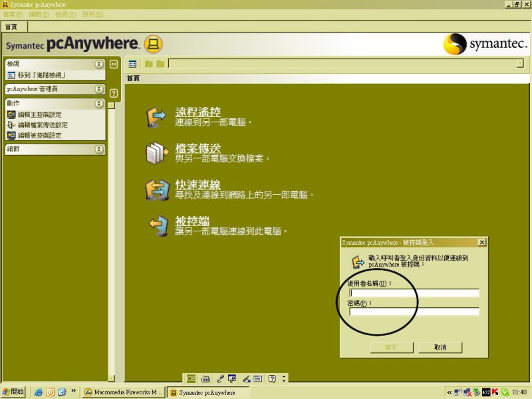Click the text 尋找及連線到網路上的另一部電腦。
The height and width of the screenshot is (399, 532).
point(244,195)
